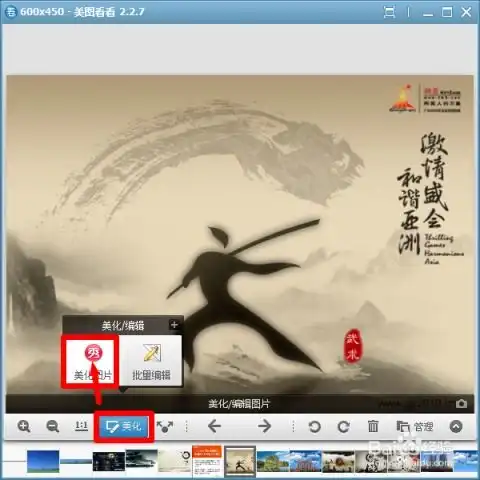Viewport: 480px width, 480px height.
Task: Click the camera icon on the caption bar
Action: pos(461,404)
